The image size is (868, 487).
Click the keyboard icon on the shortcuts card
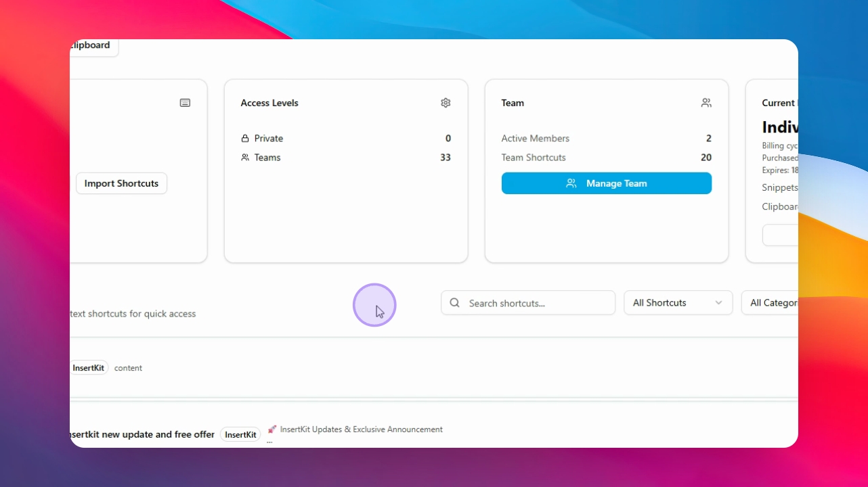coord(185,103)
